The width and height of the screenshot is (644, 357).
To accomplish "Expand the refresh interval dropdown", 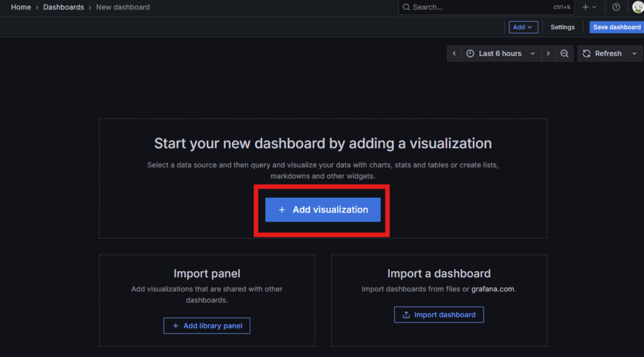I will click(x=634, y=54).
